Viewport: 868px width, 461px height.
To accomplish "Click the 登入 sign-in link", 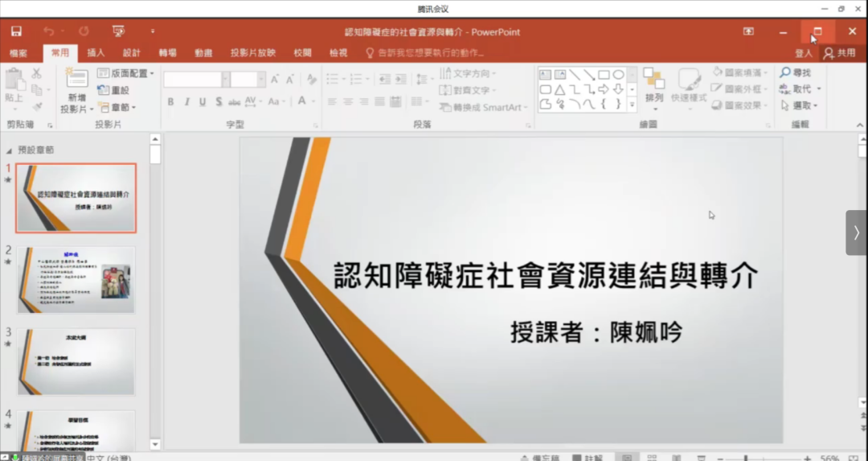I will (803, 53).
